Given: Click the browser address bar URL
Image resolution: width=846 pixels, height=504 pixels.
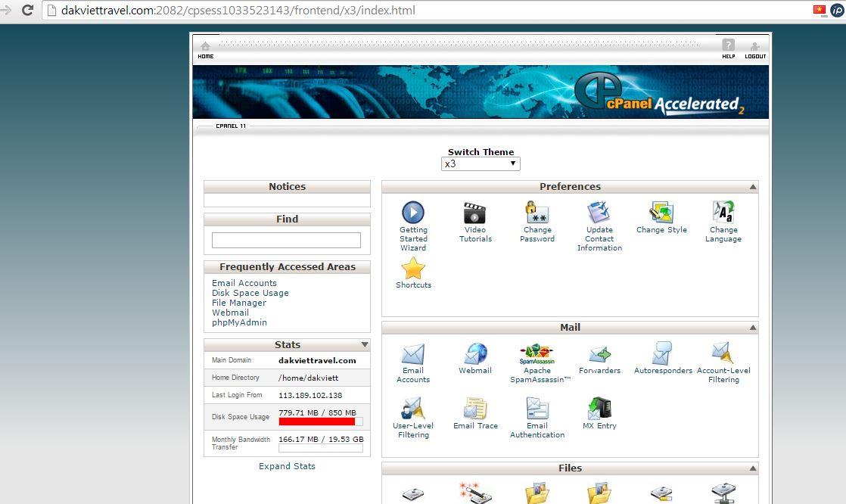Looking at the screenshot, I should click(238, 11).
